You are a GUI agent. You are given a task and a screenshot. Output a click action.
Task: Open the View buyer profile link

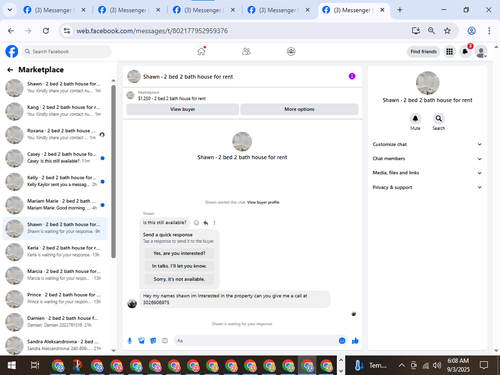263,202
